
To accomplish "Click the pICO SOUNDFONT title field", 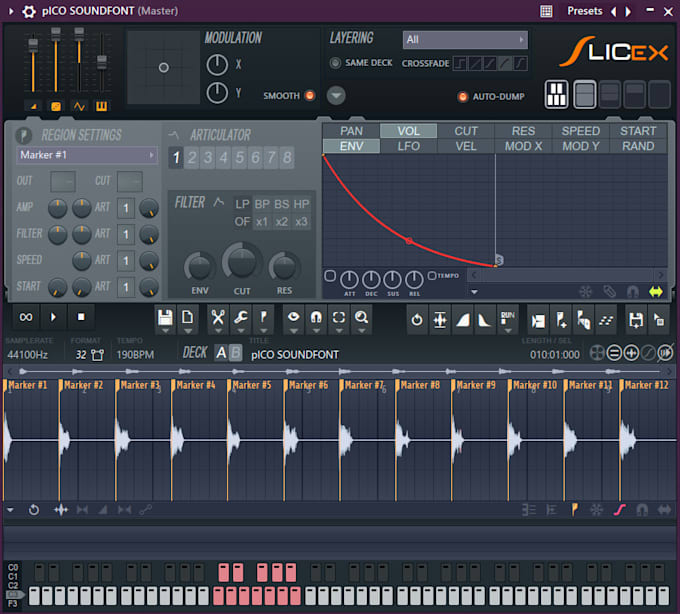I will pyautogui.click(x=295, y=355).
